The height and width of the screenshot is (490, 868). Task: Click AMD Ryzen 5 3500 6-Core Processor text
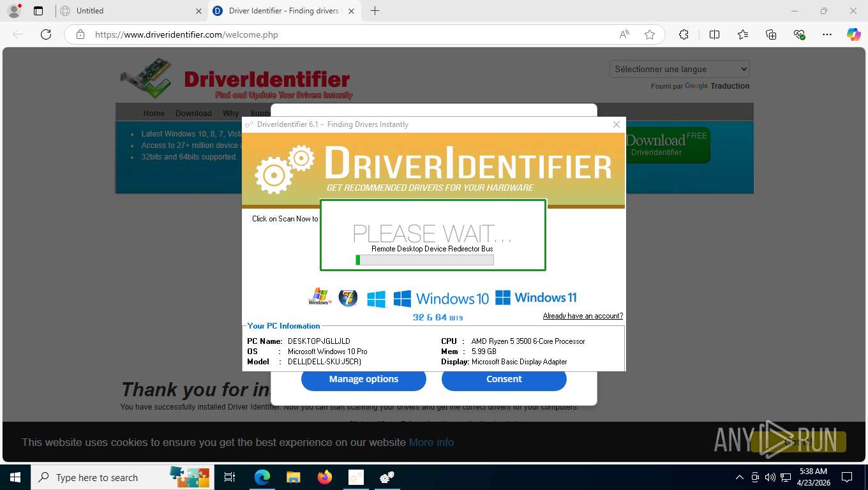(x=528, y=341)
